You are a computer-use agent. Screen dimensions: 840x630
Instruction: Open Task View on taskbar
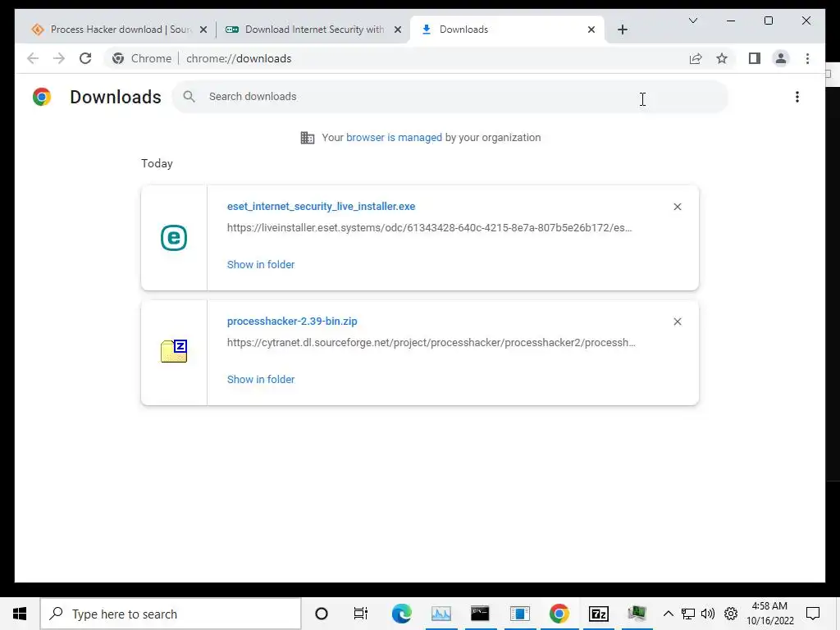pos(361,614)
